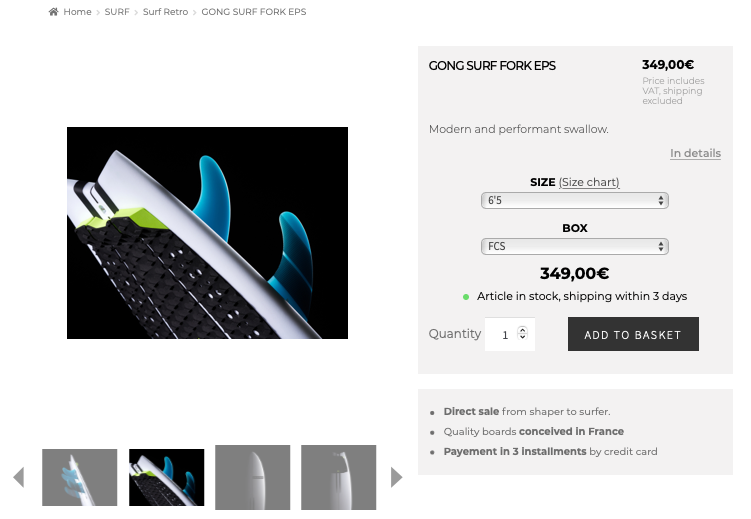Click the Home icon in breadcrumb

click(x=53, y=11)
